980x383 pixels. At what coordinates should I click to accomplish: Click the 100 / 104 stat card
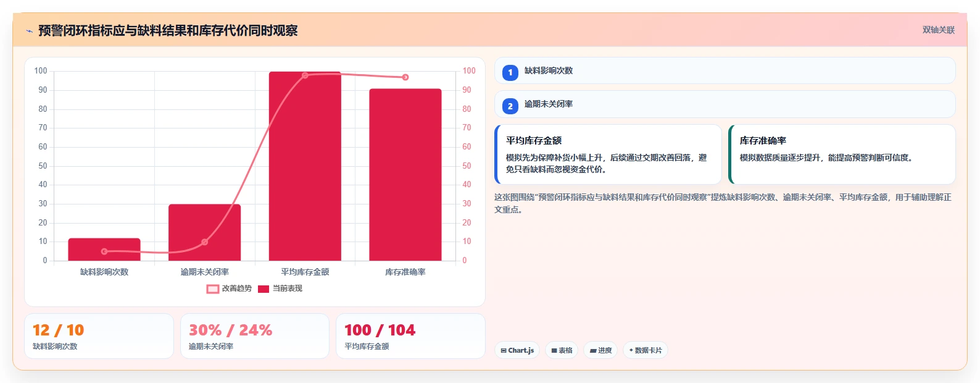pyautogui.click(x=410, y=336)
